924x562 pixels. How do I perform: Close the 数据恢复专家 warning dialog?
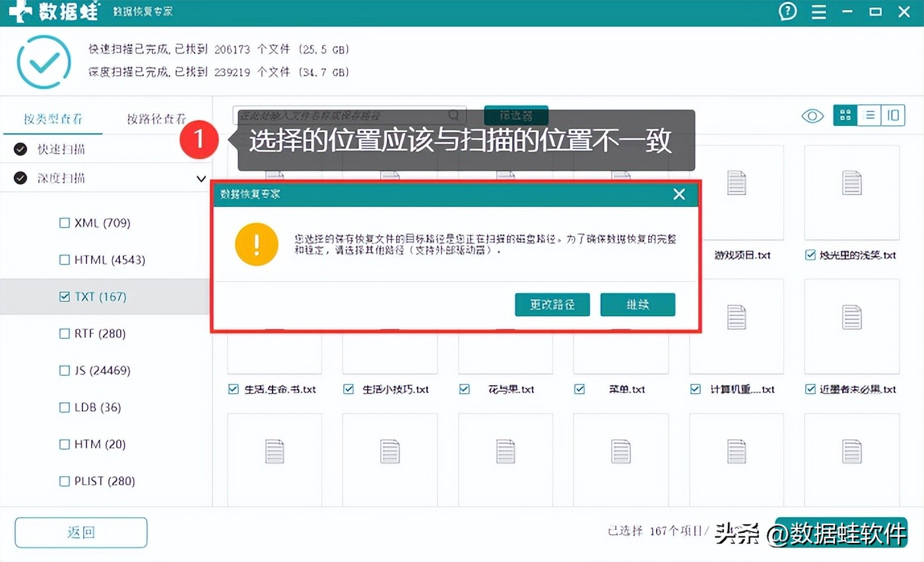tap(678, 194)
